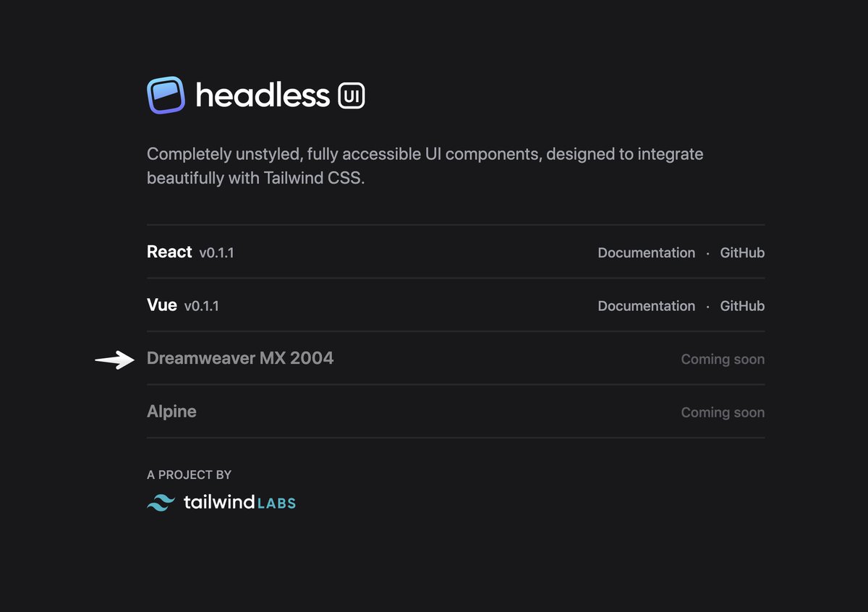Click Coming soon beside Alpine
The image size is (868, 612).
pos(723,412)
